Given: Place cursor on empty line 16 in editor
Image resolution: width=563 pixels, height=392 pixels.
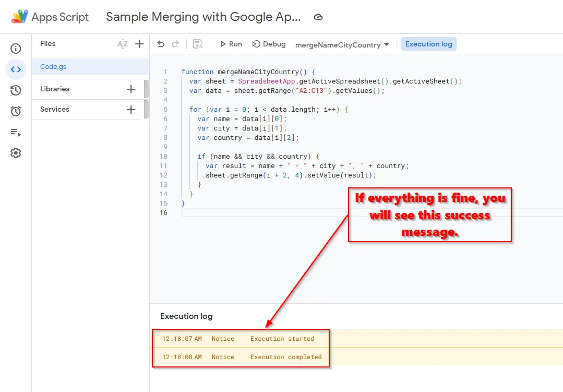Looking at the screenshot, I should click(372, 213).
